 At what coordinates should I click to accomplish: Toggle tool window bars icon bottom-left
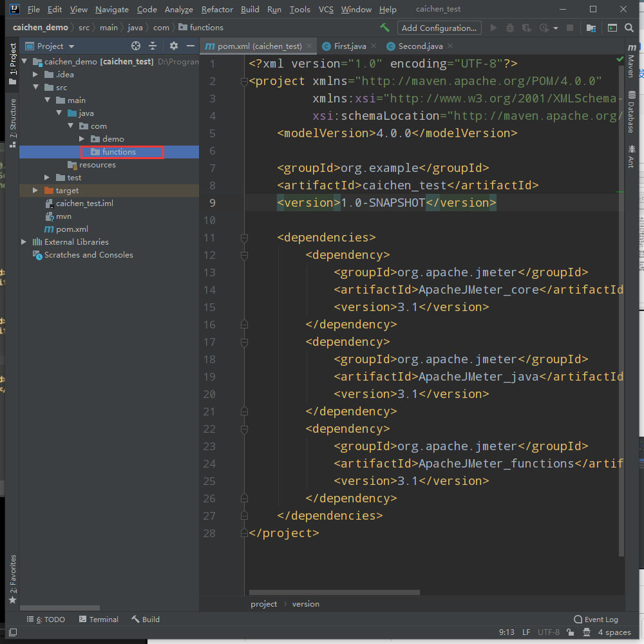pos(12,632)
